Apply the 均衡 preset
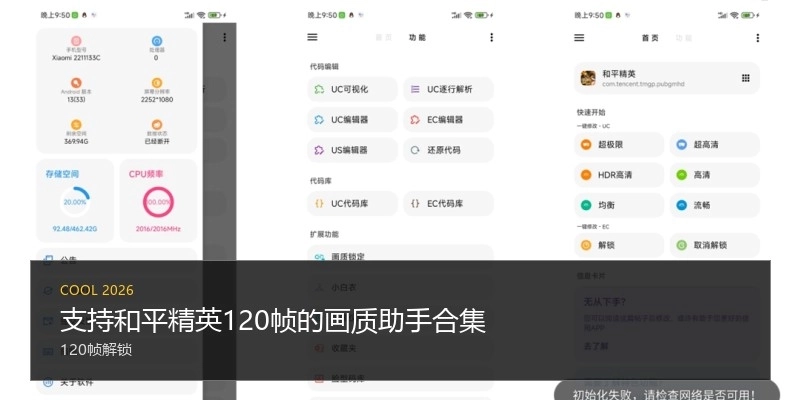Screen dimensions: 800x400 (619, 205)
